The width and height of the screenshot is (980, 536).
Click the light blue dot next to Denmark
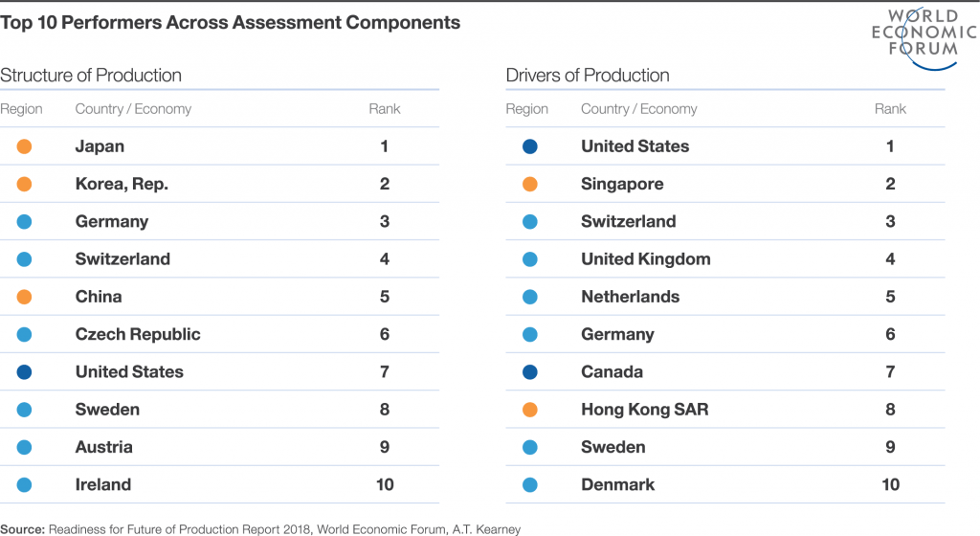pyautogui.click(x=530, y=484)
